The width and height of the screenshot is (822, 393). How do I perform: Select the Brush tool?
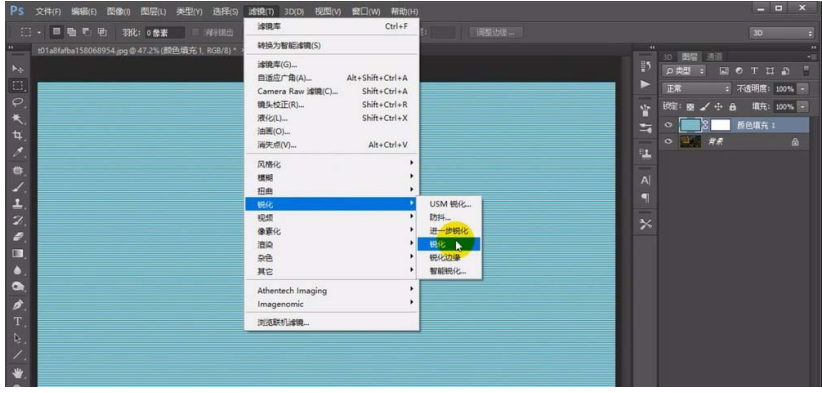pyautogui.click(x=18, y=187)
